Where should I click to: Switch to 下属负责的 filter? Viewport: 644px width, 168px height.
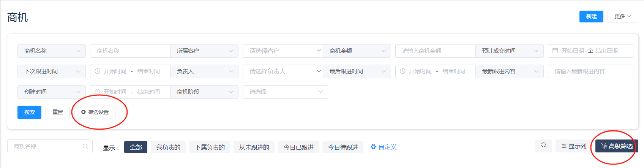pos(210,147)
